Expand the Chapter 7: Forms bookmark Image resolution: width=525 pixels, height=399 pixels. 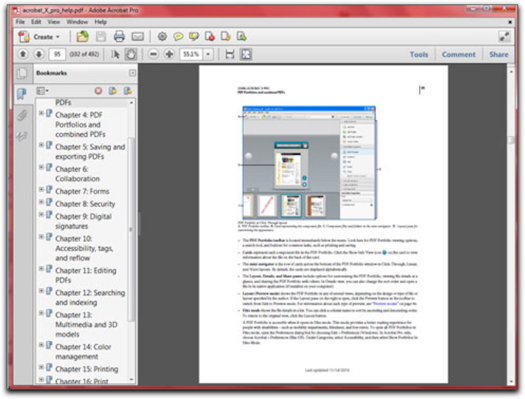coord(41,189)
